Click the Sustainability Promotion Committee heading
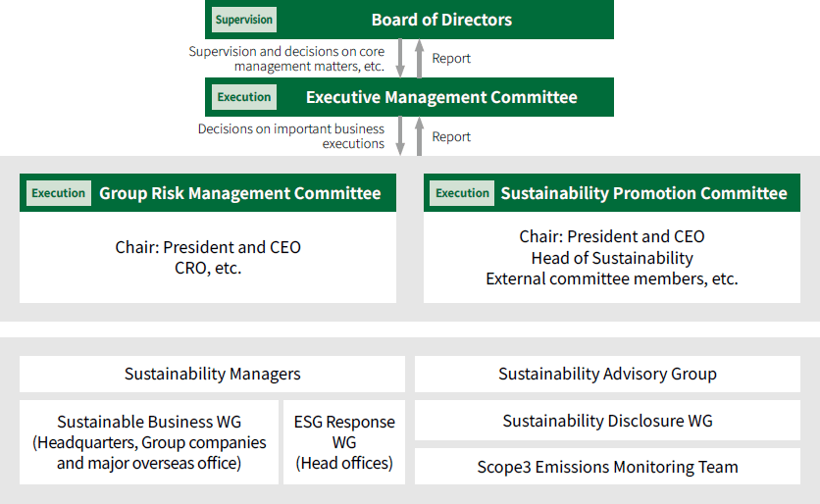 pyautogui.click(x=643, y=193)
